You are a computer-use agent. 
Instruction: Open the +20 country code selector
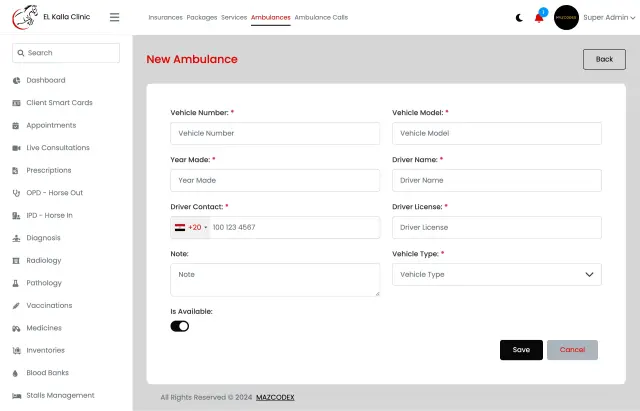point(191,227)
